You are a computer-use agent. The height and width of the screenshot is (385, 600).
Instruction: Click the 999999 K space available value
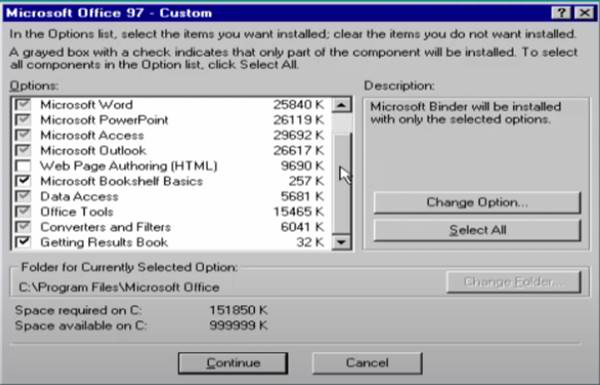click(238, 326)
